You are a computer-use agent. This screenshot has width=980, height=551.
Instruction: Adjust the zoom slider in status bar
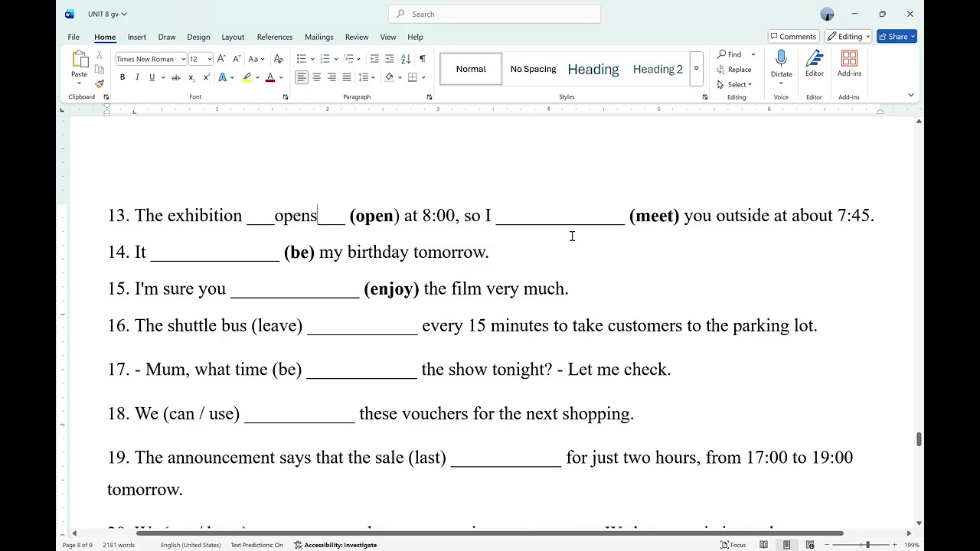pos(867,545)
